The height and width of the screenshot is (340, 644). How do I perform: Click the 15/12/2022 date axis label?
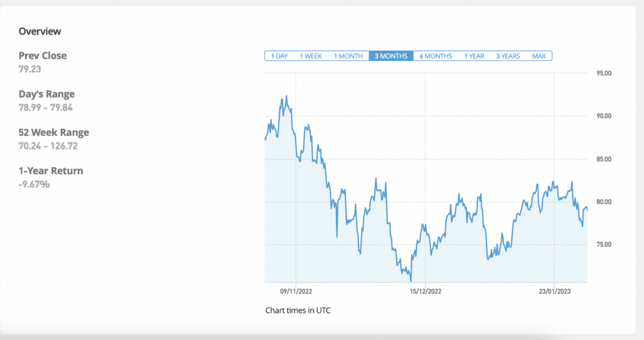pos(426,292)
